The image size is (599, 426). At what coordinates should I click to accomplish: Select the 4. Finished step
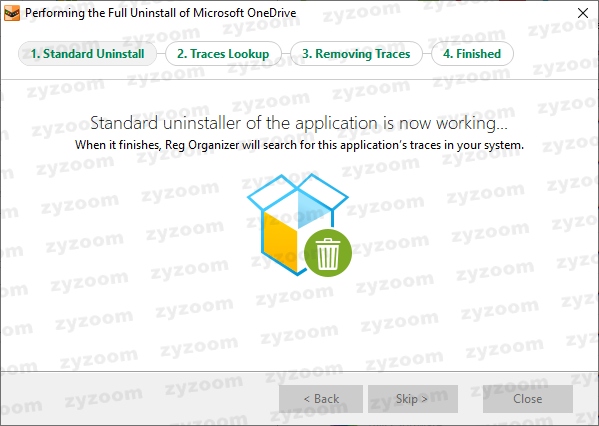pyautogui.click(x=472, y=54)
